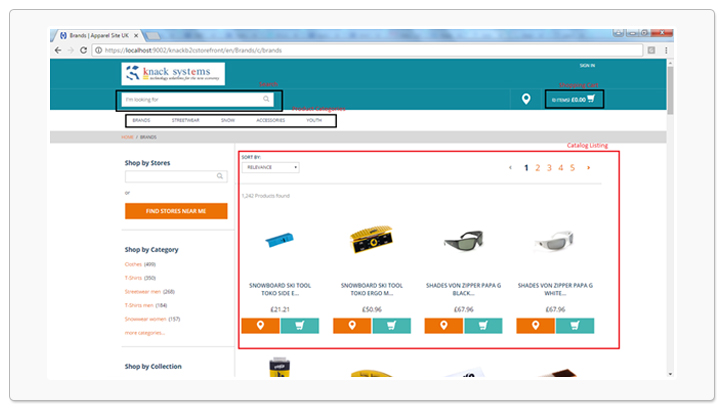Screen dimensions: 724x410
Task: Click the Brands breadcrumb text
Action: tap(148, 137)
